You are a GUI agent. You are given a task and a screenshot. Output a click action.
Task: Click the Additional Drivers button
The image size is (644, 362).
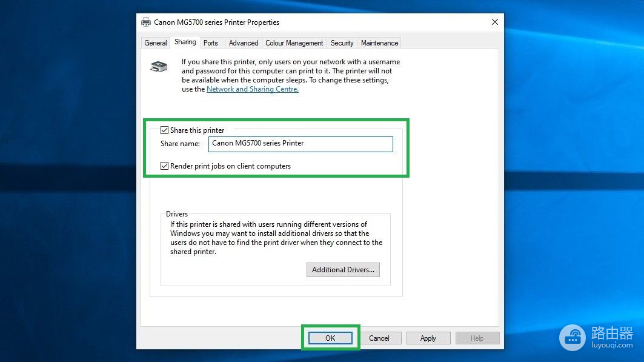pos(343,270)
